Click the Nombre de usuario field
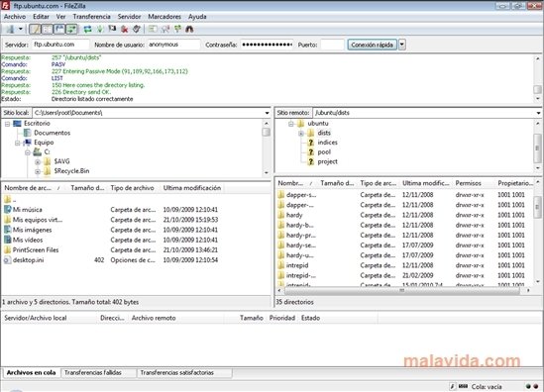 (x=173, y=45)
